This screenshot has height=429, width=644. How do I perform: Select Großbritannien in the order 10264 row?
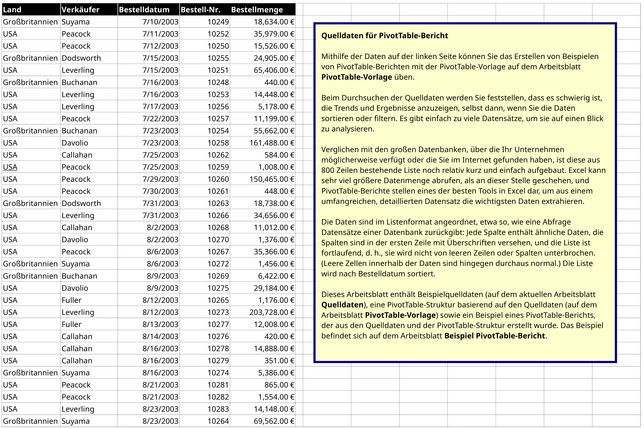(x=31, y=421)
